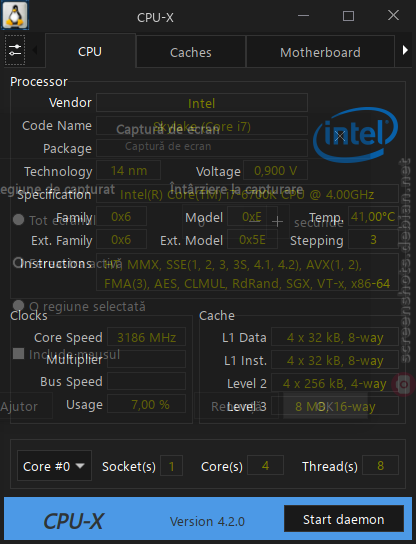Viewport: 416px width, 544px height.
Task: Switch to the Motherboard tab
Action: (x=320, y=52)
